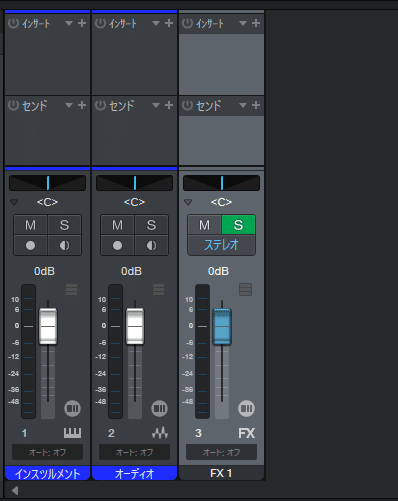
Task: Click the pan control of channel 2
Action: coord(134,183)
